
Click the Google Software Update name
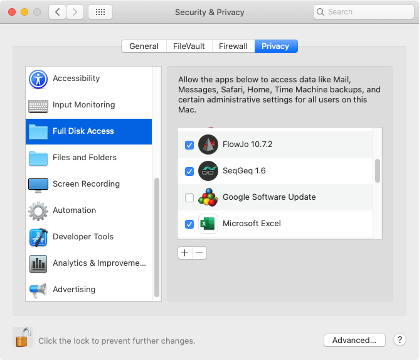pyautogui.click(x=269, y=197)
